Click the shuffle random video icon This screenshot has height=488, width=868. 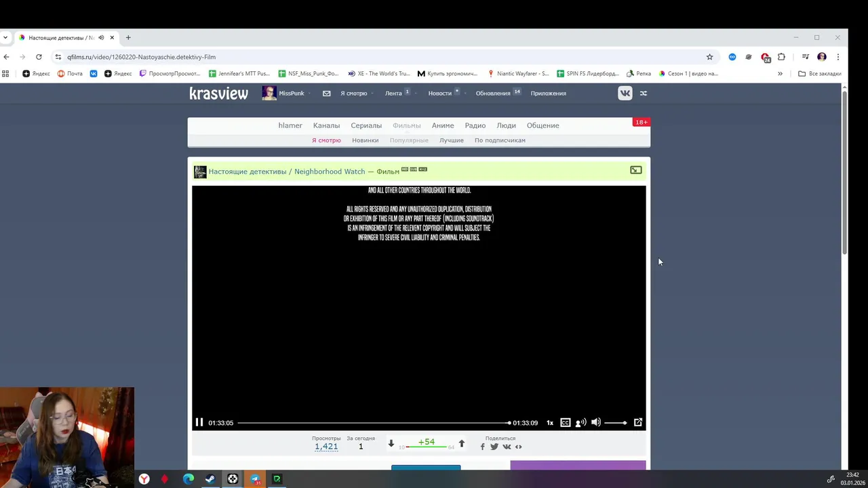[644, 94]
